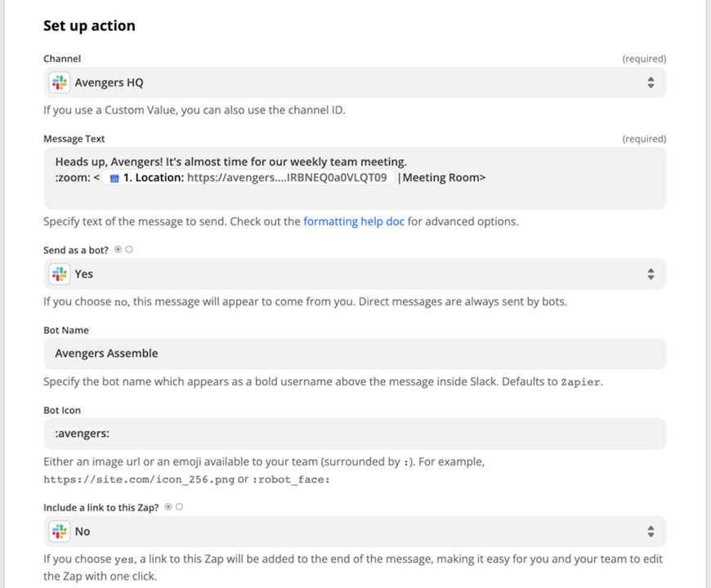Screen dimensions: 711x588
Task: Click the Slack icon beside No
Action: [x=60, y=532]
